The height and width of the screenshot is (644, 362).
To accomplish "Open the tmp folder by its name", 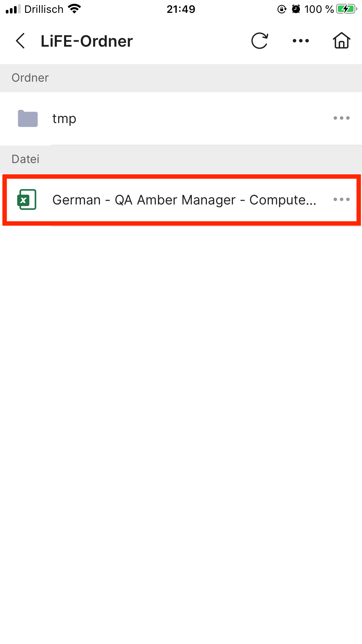I will coord(64,118).
